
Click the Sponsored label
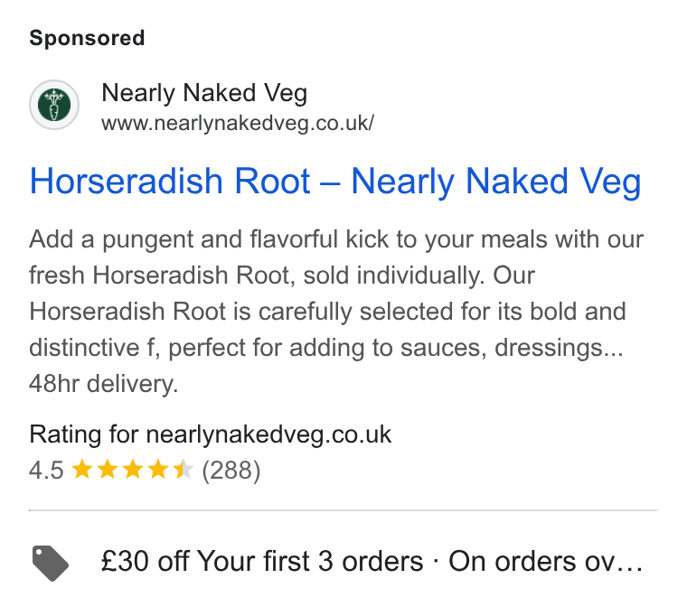87,38
